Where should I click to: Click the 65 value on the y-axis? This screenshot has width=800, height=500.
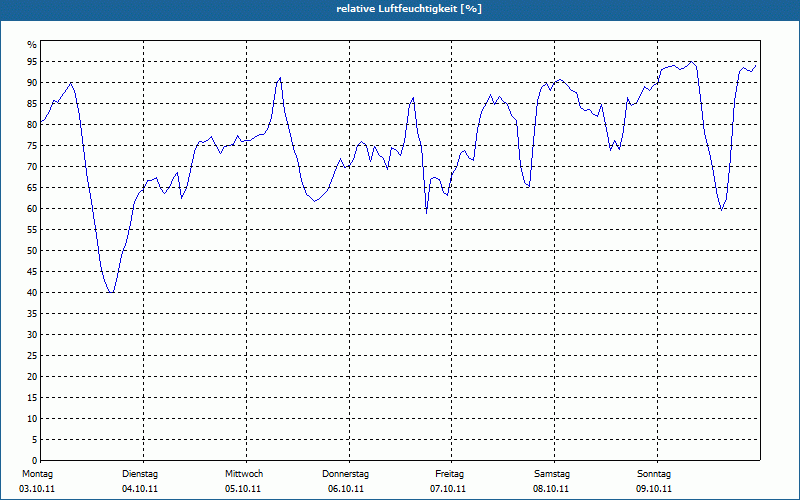click(x=32, y=188)
